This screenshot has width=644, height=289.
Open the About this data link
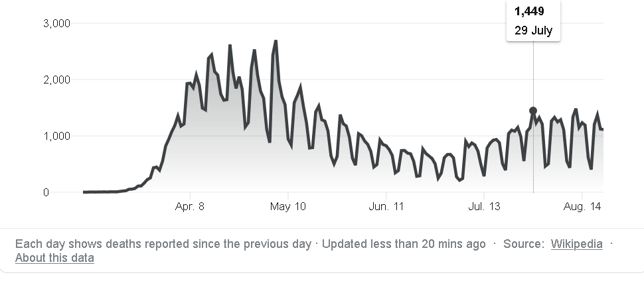(54, 258)
